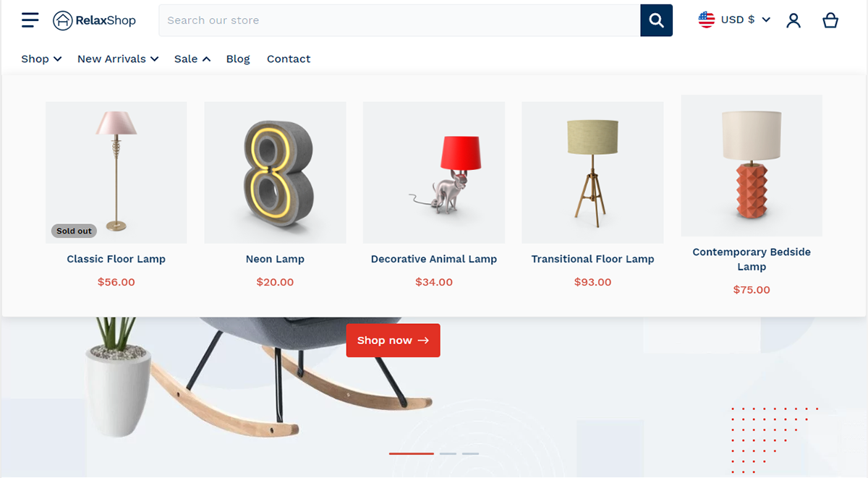
Task: Open the Neon Lamp product link
Action: (x=275, y=259)
